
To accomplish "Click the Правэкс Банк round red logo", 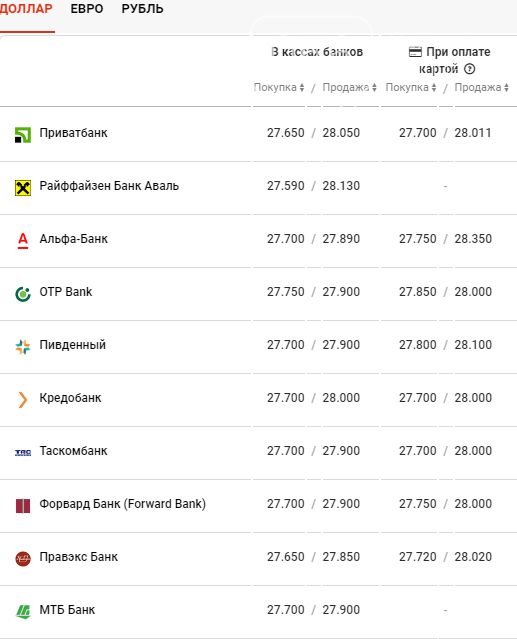I will pos(23,559).
